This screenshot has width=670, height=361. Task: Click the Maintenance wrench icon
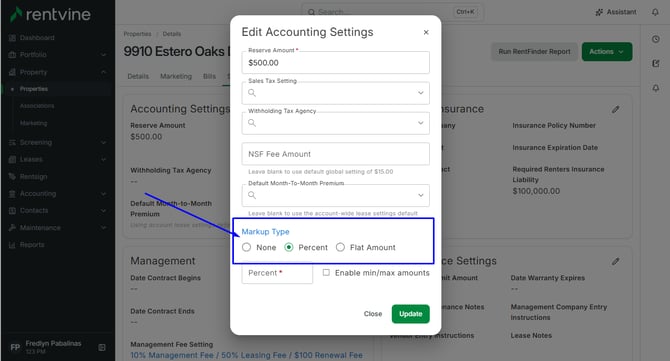12,228
